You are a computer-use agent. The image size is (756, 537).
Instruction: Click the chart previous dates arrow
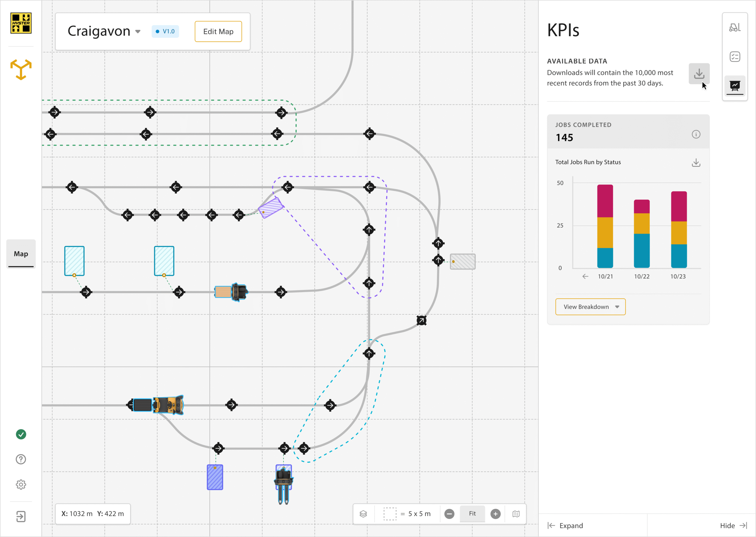coord(585,276)
